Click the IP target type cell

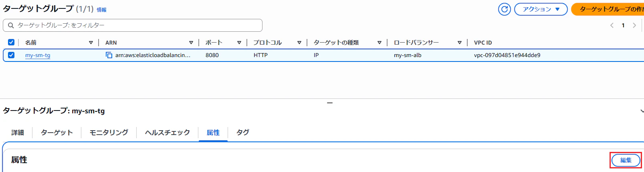316,55
